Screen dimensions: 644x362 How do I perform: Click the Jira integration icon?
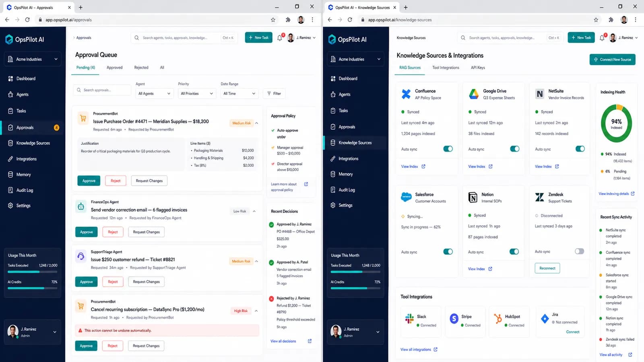(x=545, y=319)
